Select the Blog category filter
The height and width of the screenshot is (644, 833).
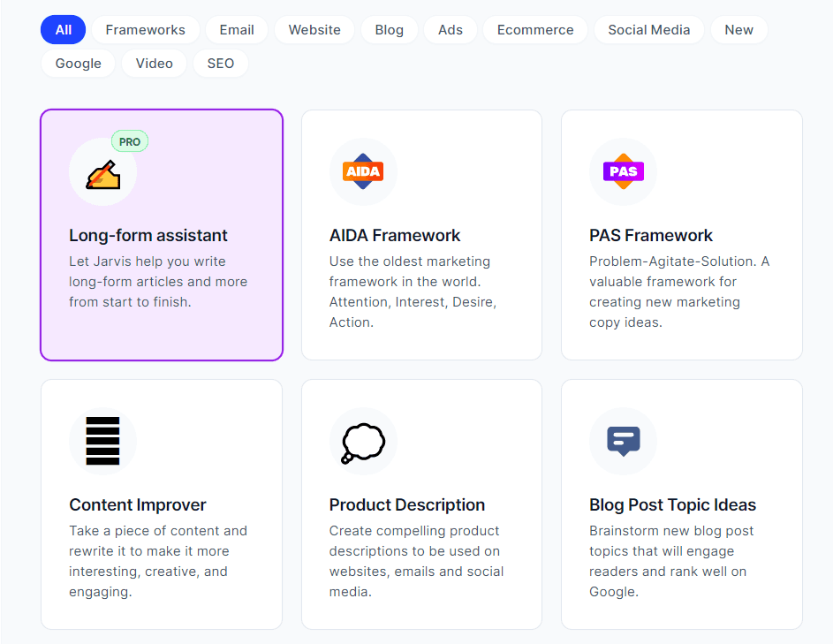click(389, 29)
